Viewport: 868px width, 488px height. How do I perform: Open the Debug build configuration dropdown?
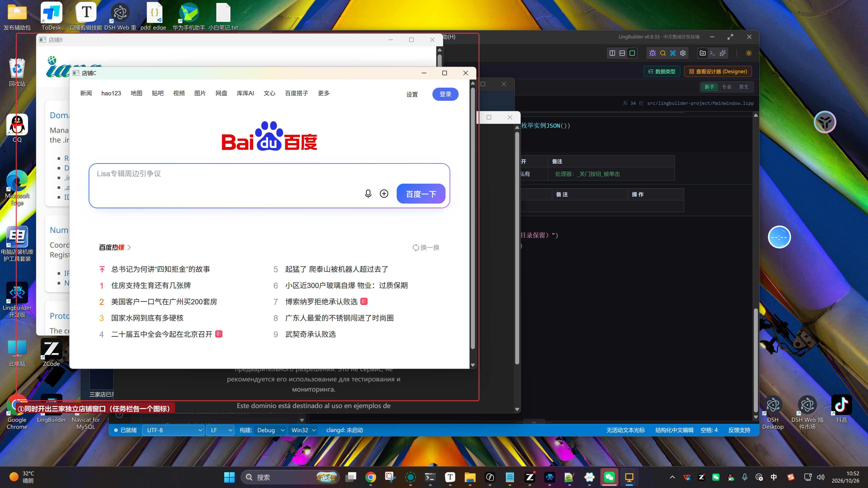click(270, 430)
